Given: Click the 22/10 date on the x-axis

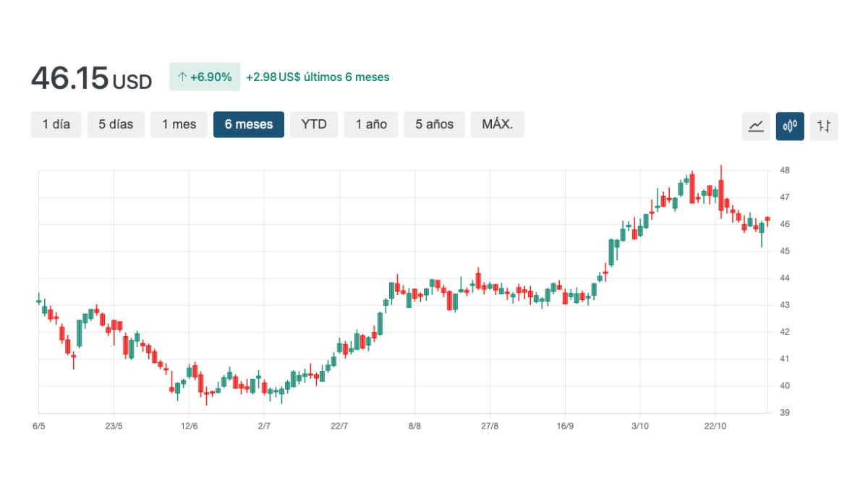Looking at the screenshot, I should click(715, 426).
